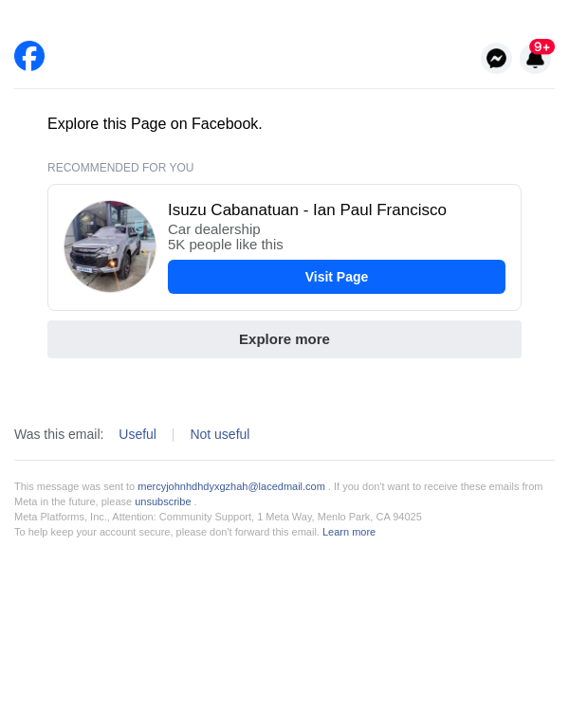
Task: Click the "Was this email:" label
Action: 59,434
